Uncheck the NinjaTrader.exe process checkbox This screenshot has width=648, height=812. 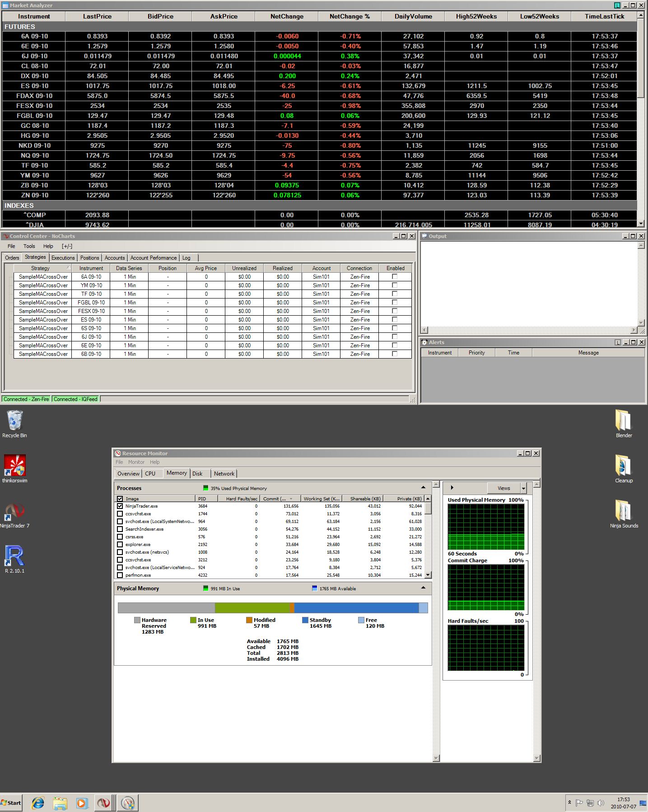[120, 506]
